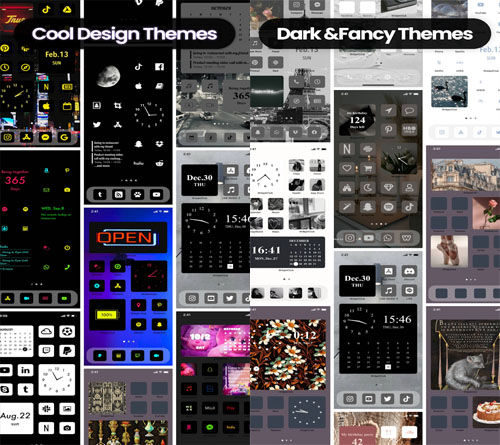Tap the white Facebook icon on black theme
Image resolution: width=500 pixels, height=445 pixels.
(160, 67)
